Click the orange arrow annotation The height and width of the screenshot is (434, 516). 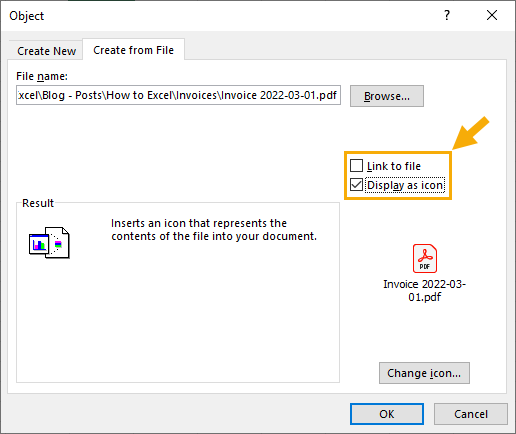point(471,133)
